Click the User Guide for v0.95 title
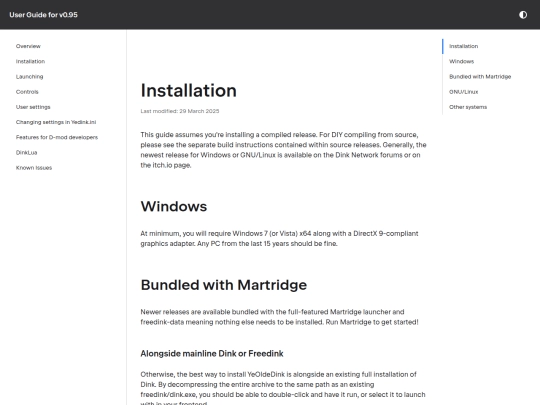The image size is (540, 405). 43,15
